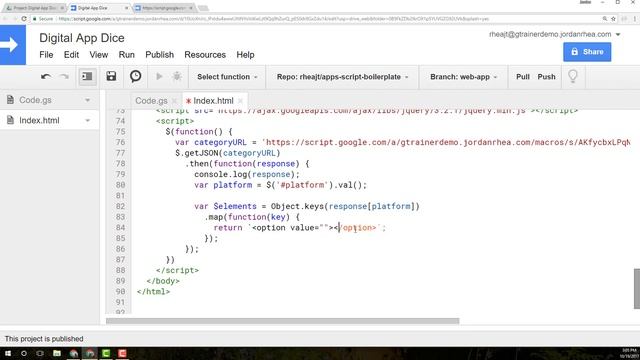The width and height of the screenshot is (640, 360).
Task: Click the lightbulb hints icon
Action: 573,76
